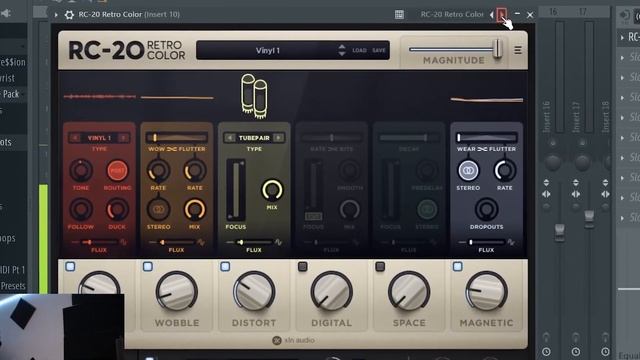This screenshot has height=360, width=640.
Task: Toggle the Magnetic Stereo button
Action: pos(468,170)
